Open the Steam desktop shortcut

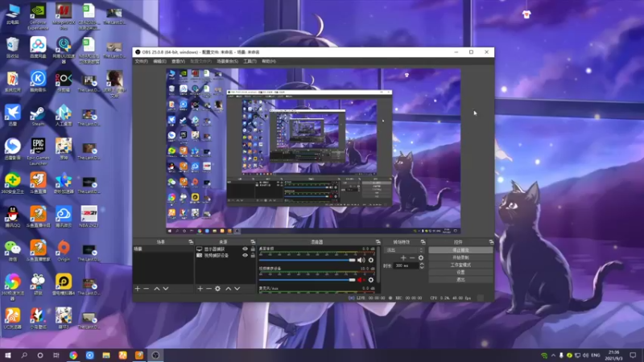coord(38,116)
